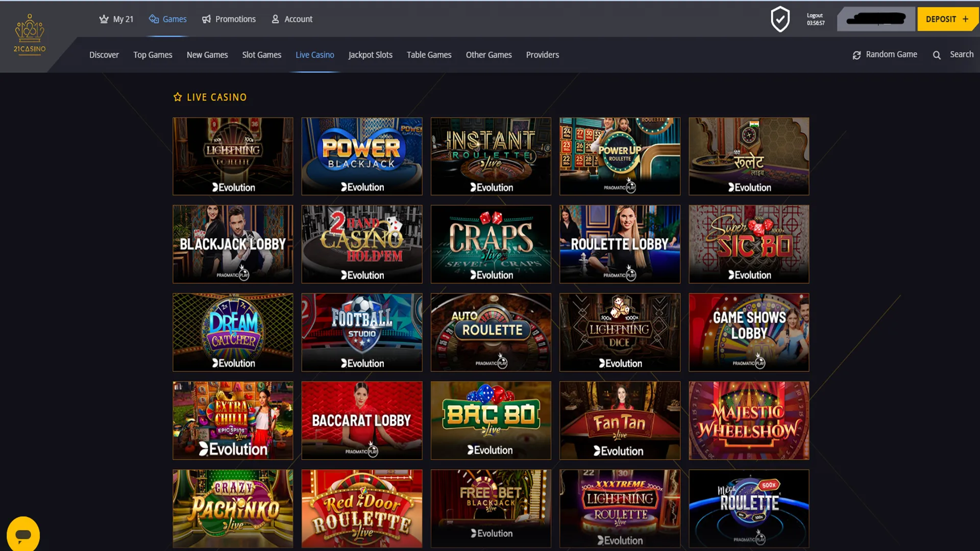Switch to the Table Games tab

point(429,55)
